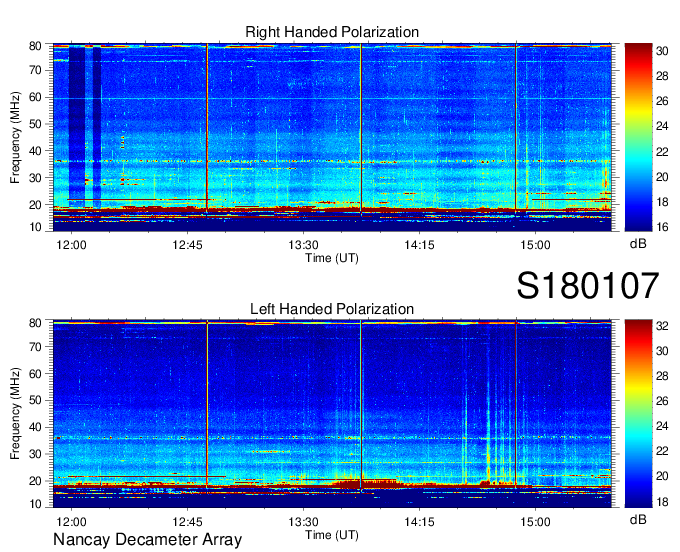Click the dB unit under right-handed colorbar
This screenshot has width=680, height=552.
(x=638, y=244)
